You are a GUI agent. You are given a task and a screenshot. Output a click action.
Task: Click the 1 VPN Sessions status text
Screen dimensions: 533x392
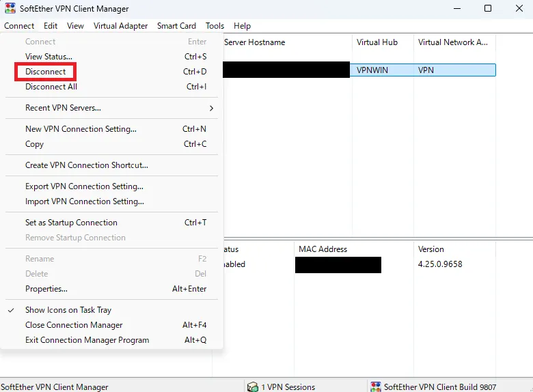(x=288, y=387)
